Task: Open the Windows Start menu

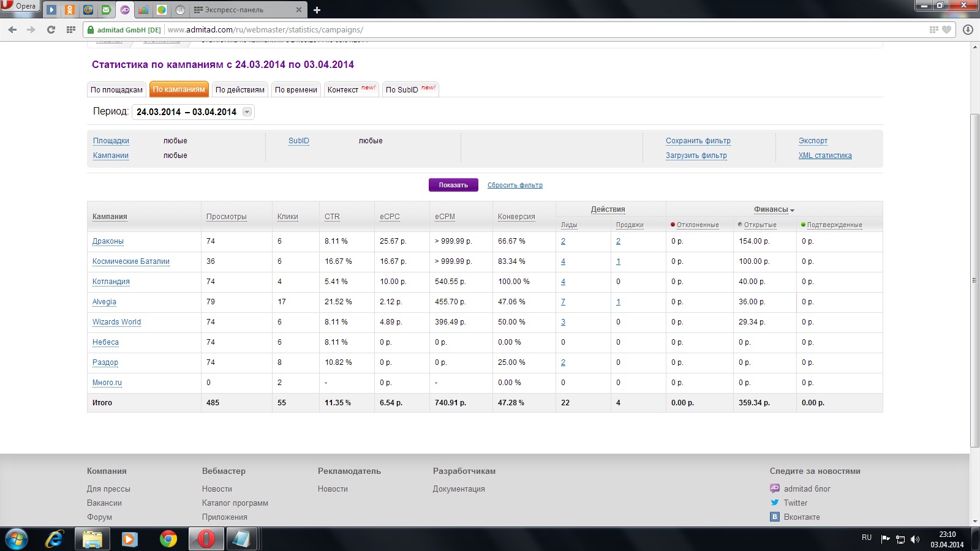Action: [x=17, y=539]
